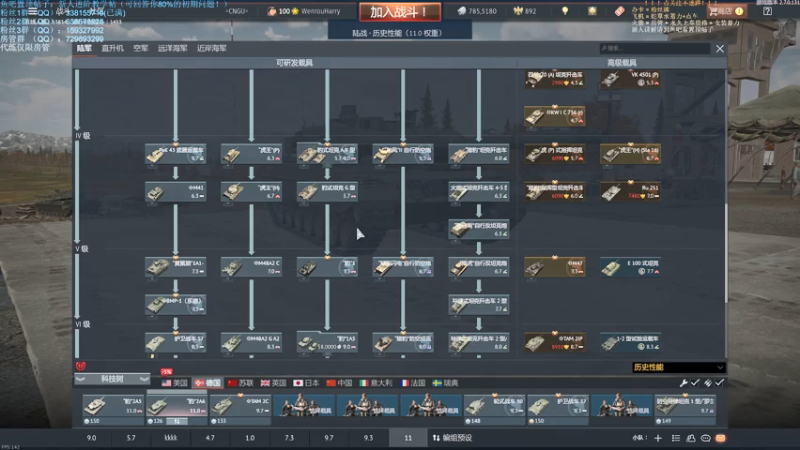
Task: Choose crew preset 7.3
Action: [289, 438]
